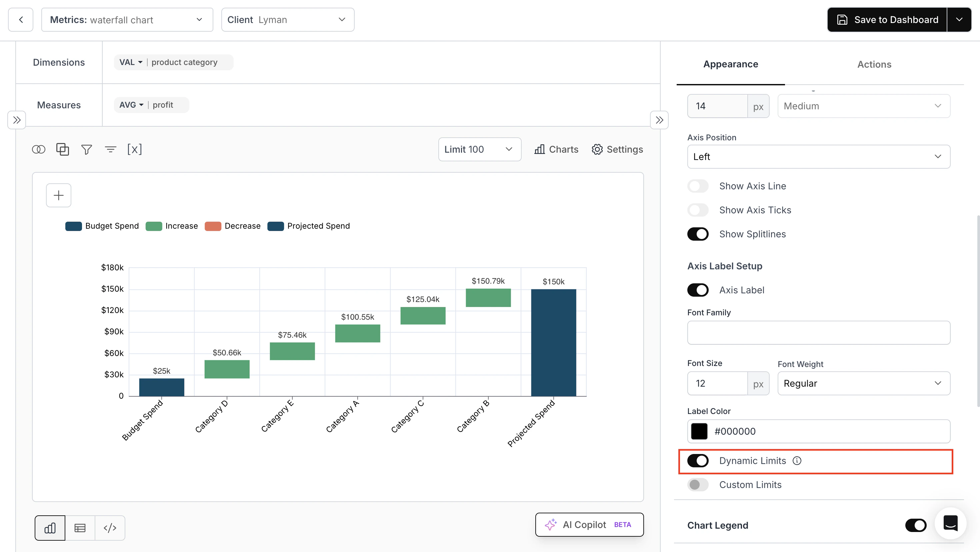Switch to table view at bottom left
This screenshot has height=552, width=980.
[x=80, y=528]
